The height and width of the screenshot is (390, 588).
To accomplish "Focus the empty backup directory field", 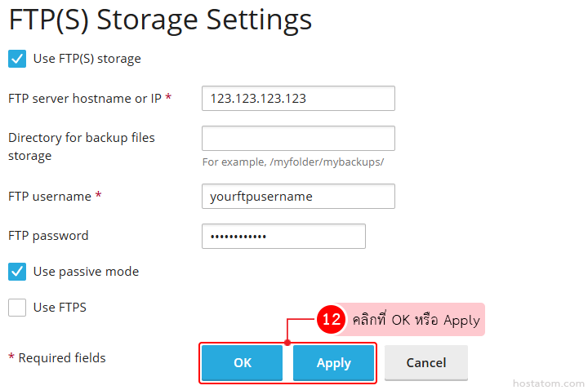I will (298, 138).
